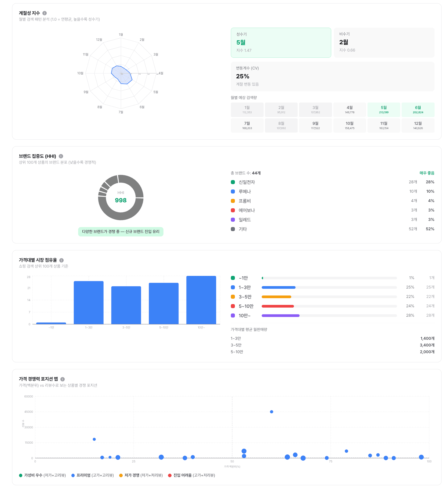Viewport: 448px width, 489px height.
Task: Pick the 6월 202,824 month cell
Action: coord(418,110)
